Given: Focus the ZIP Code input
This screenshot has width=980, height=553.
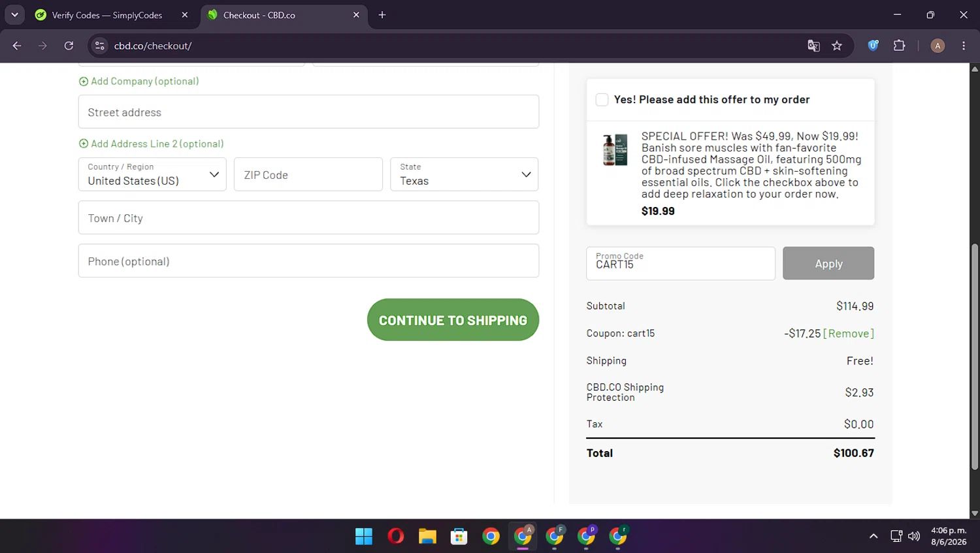Looking at the screenshot, I should pos(308,174).
